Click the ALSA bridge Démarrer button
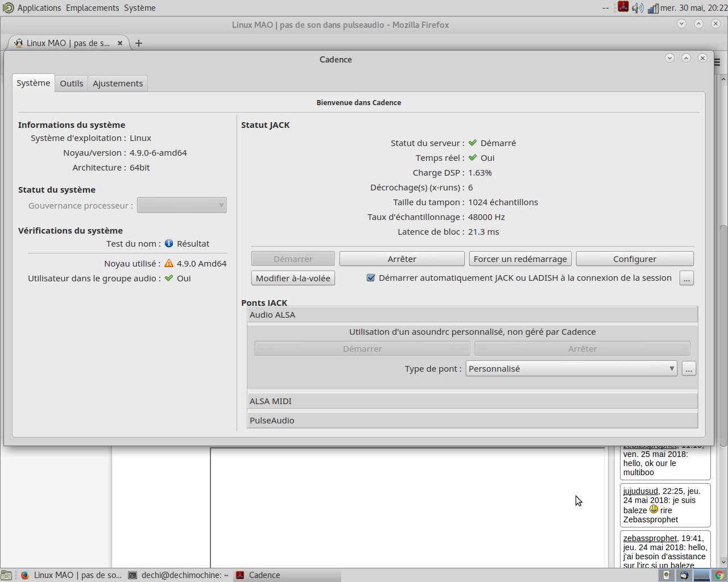 (x=362, y=349)
